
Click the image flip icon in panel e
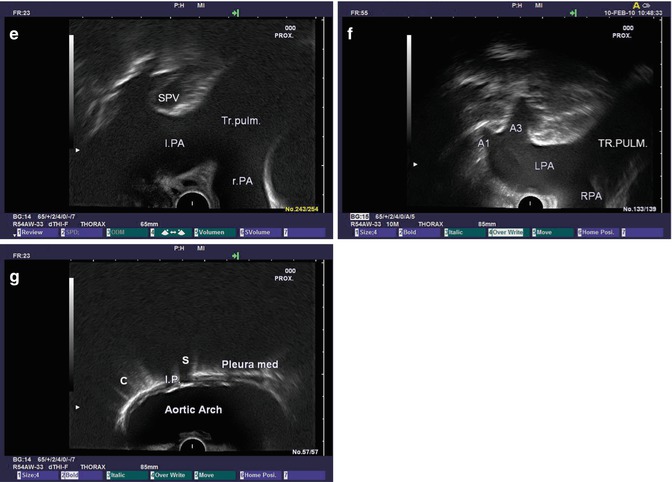coord(172,232)
